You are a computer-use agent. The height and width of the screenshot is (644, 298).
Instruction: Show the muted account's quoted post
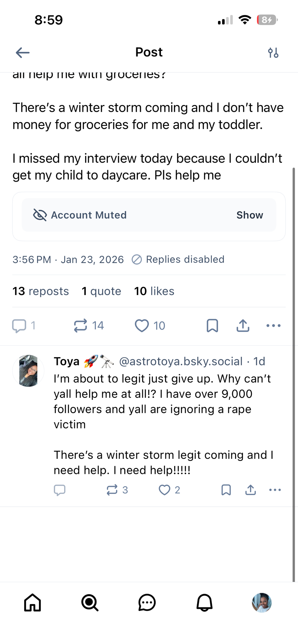click(250, 215)
